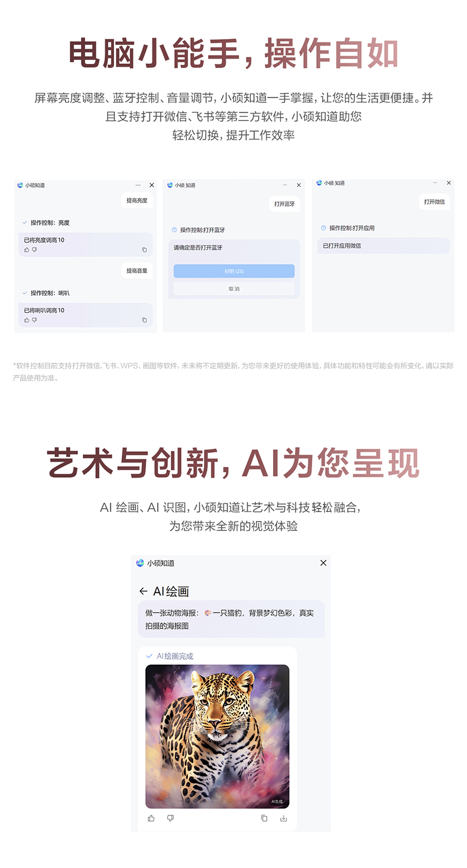Viewport: 467px width, 868px height.
Task: Thumbs down the "已将喇叭调高10" reply
Action: 34,320
